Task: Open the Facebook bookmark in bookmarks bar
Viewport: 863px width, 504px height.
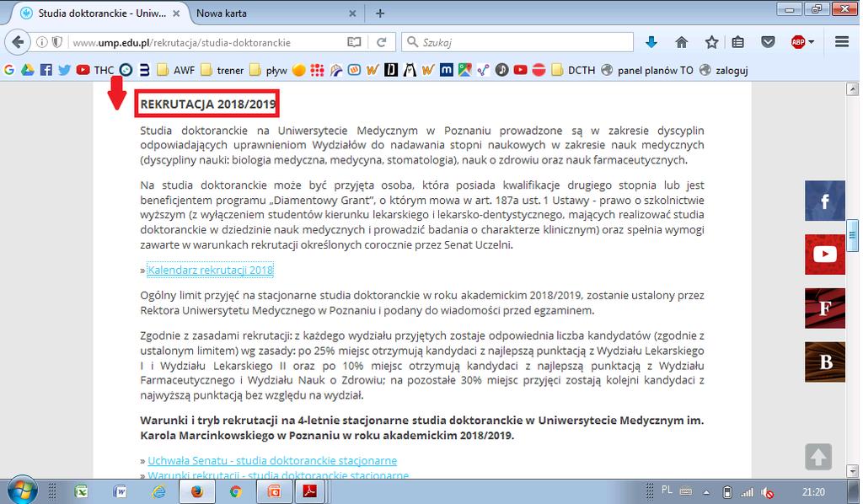Action: 46,70
